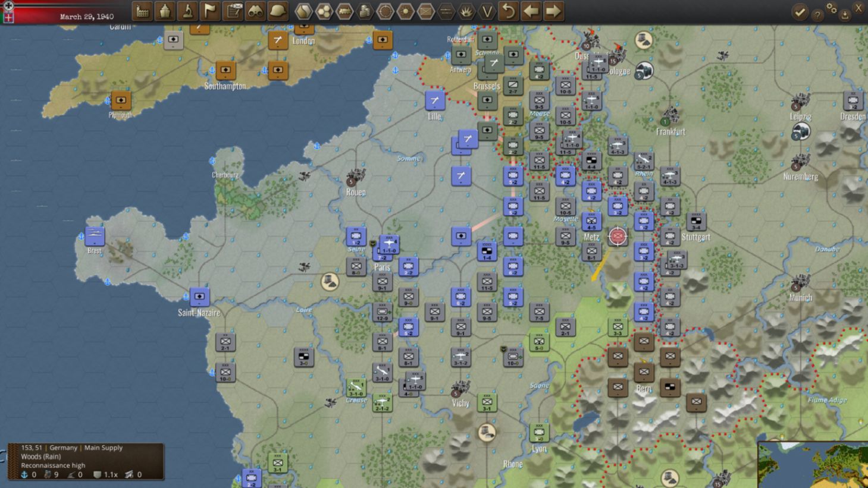Click the Danube river label
The image size is (868, 488).
tap(827, 249)
